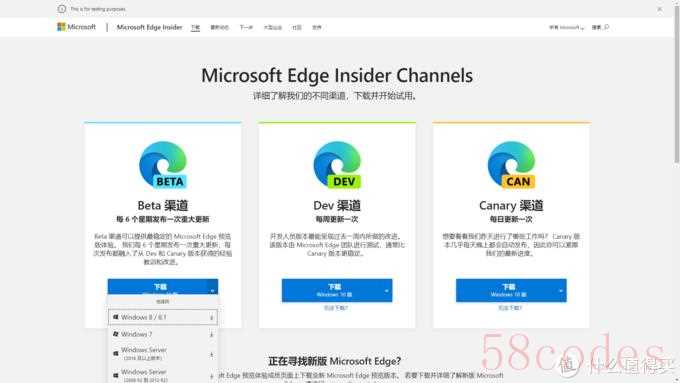Click the "Microsoft Edge Insider Channels" title
Image resolution: width=680 pixels, height=383 pixels.
click(337, 75)
